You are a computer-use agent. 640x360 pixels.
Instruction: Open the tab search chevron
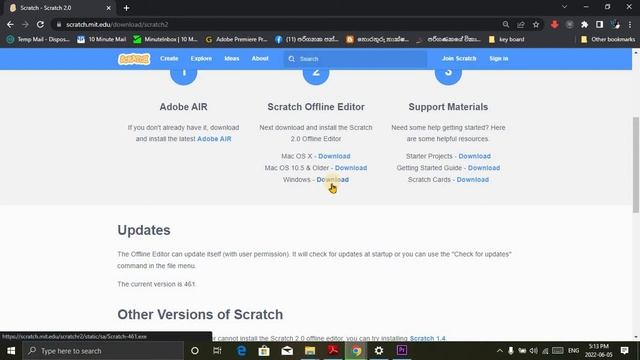pyautogui.click(x=564, y=7)
